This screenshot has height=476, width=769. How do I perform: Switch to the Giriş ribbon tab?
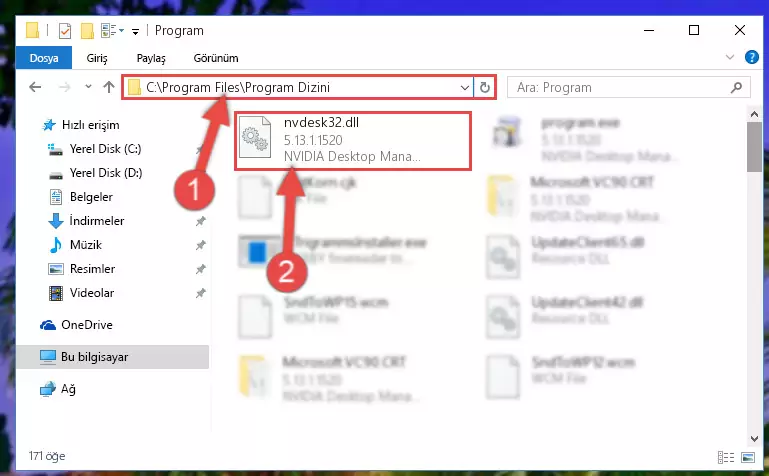pos(97,58)
